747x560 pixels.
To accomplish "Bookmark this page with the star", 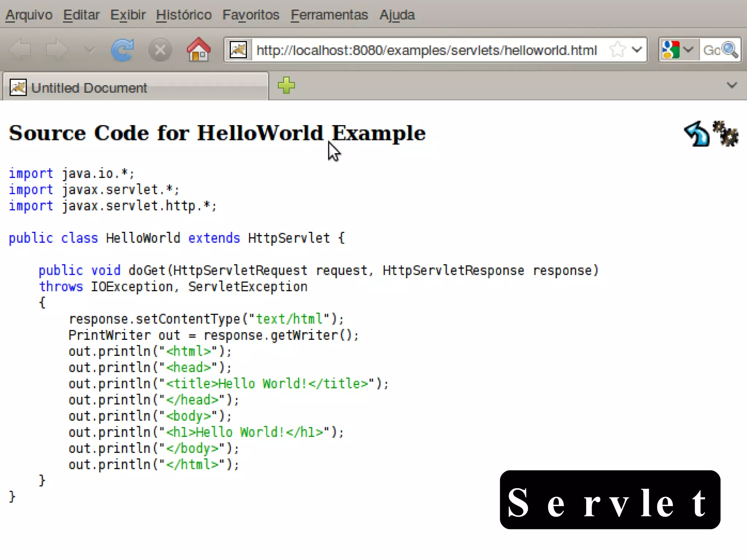I will (x=617, y=50).
